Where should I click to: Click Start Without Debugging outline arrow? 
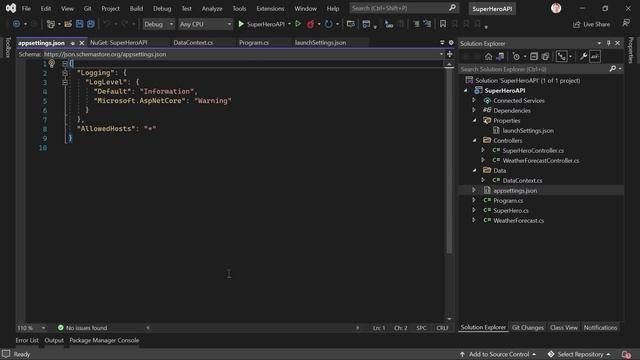[x=298, y=24]
